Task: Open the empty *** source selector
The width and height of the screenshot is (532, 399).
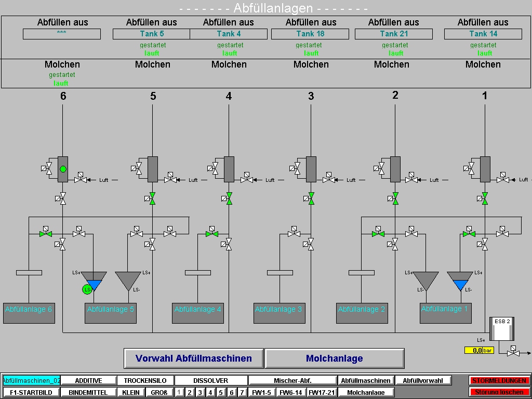Action: (x=61, y=34)
